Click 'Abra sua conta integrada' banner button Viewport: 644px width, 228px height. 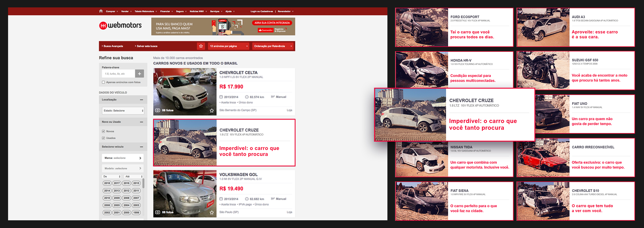[x=272, y=23]
